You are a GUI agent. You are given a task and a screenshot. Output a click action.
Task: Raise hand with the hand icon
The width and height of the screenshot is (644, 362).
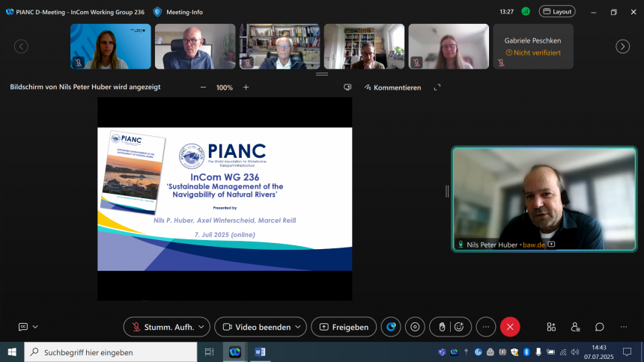point(442,327)
